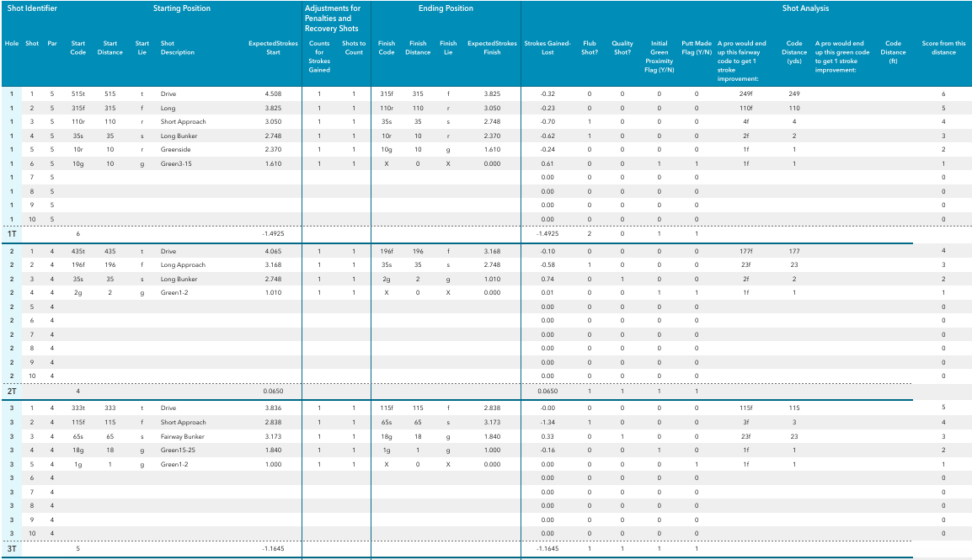This screenshot has width=972, height=560.
Task: Click the Ending Position section header
Action: pos(446,8)
